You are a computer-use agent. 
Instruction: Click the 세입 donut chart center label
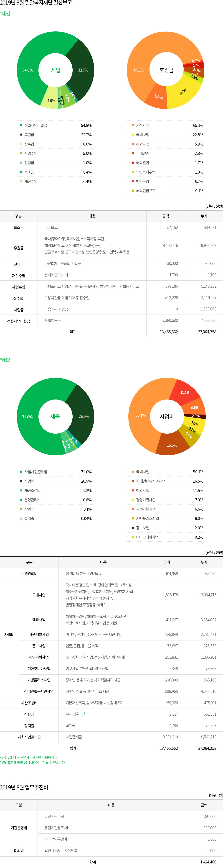(x=56, y=70)
